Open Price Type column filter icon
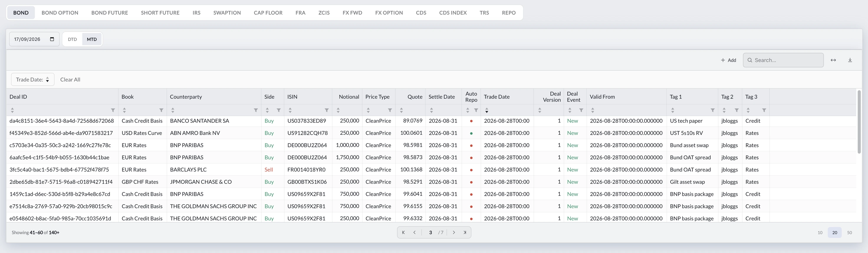Screen dimensions: 868x253 [x=390, y=110]
